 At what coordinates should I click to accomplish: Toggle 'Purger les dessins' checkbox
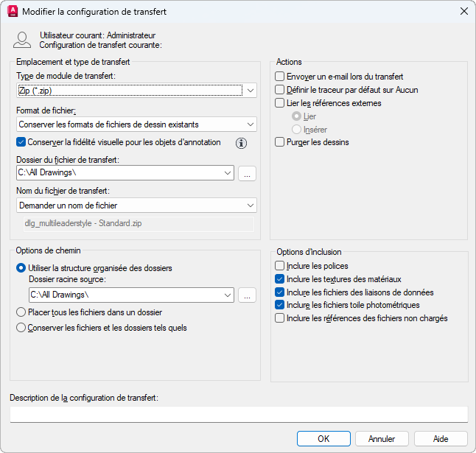pos(279,142)
